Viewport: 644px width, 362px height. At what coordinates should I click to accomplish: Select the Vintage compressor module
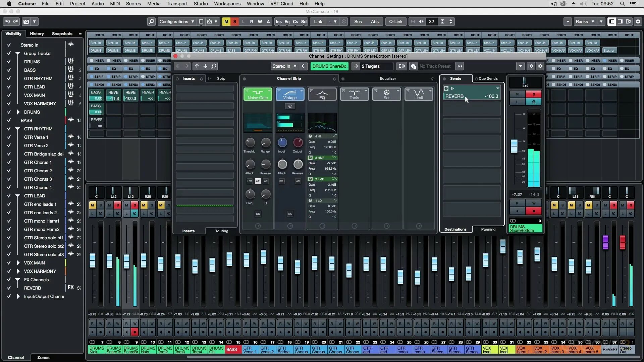[x=290, y=94]
